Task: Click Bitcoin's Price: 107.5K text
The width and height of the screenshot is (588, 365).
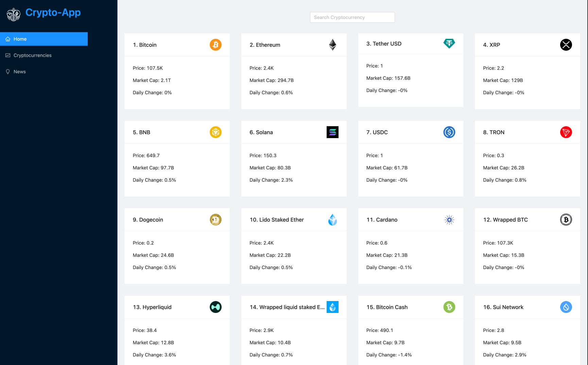Action: (x=148, y=68)
